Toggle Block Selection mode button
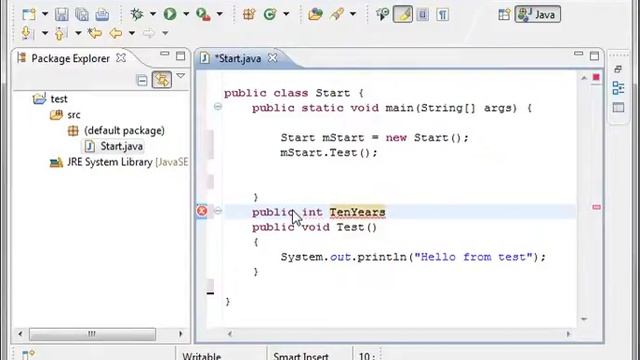The image size is (640, 360). point(422,15)
